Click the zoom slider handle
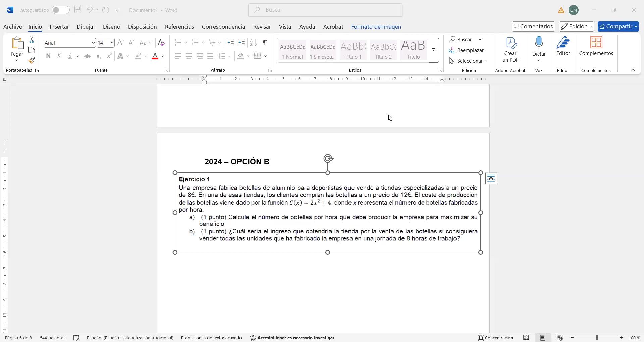The width and height of the screenshot is (644, 342). (597, 338)
